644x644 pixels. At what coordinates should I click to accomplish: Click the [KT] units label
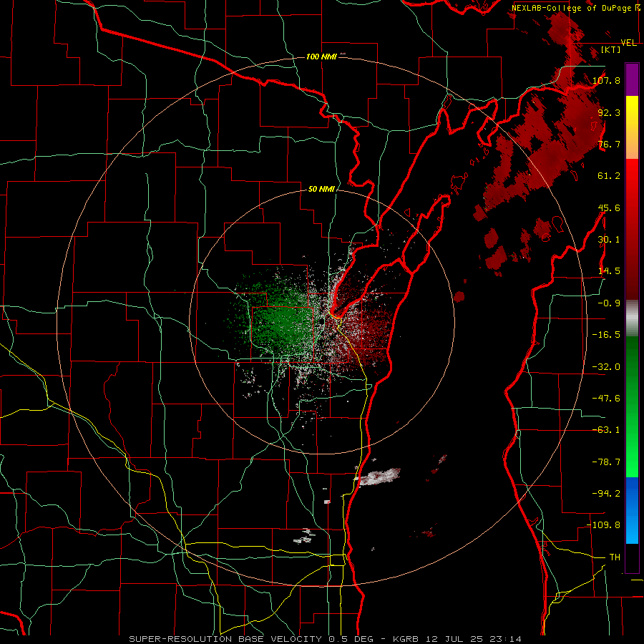611,49
